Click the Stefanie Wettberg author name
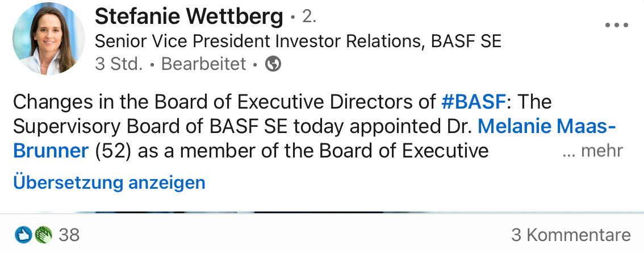 point(189,17)
